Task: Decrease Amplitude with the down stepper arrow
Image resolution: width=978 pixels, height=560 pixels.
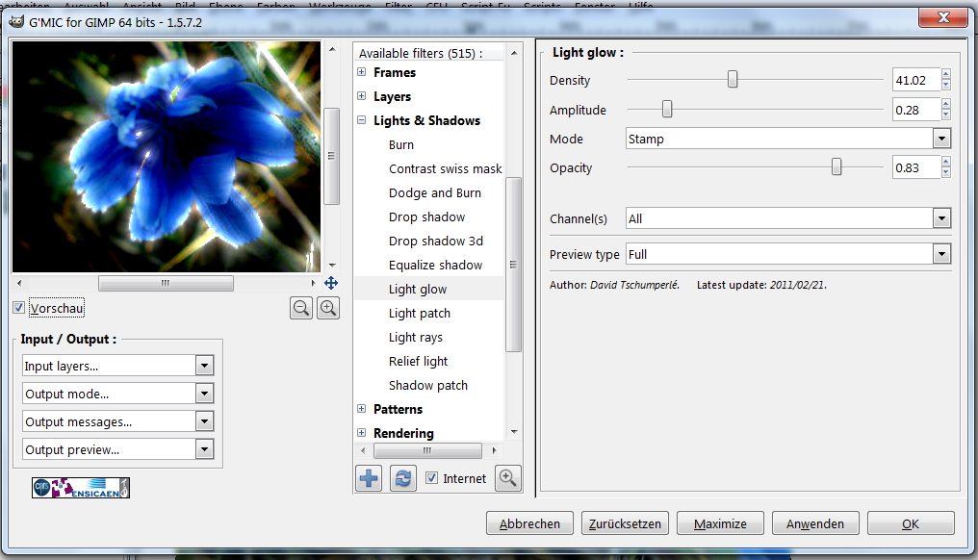Action: 946,115
